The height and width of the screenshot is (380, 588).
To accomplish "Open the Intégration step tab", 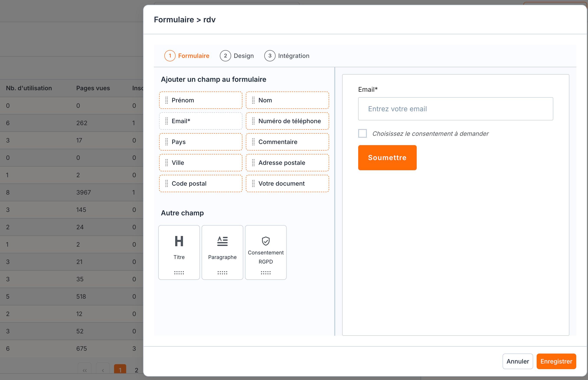I will pyautogui.click(x=287, y=56).
